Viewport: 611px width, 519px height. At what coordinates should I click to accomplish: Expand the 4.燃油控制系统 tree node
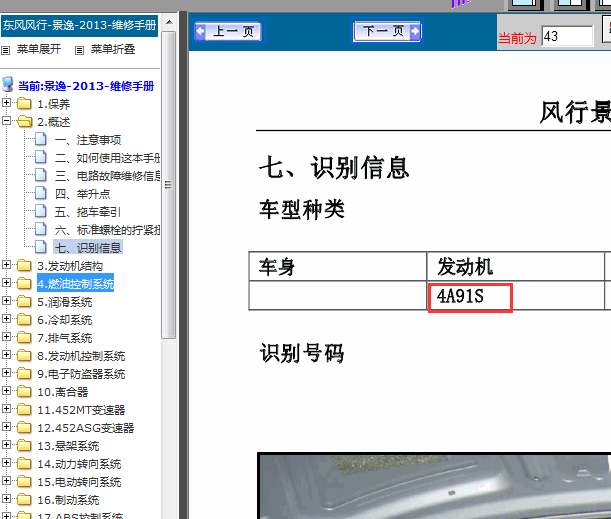pos(6,282)
